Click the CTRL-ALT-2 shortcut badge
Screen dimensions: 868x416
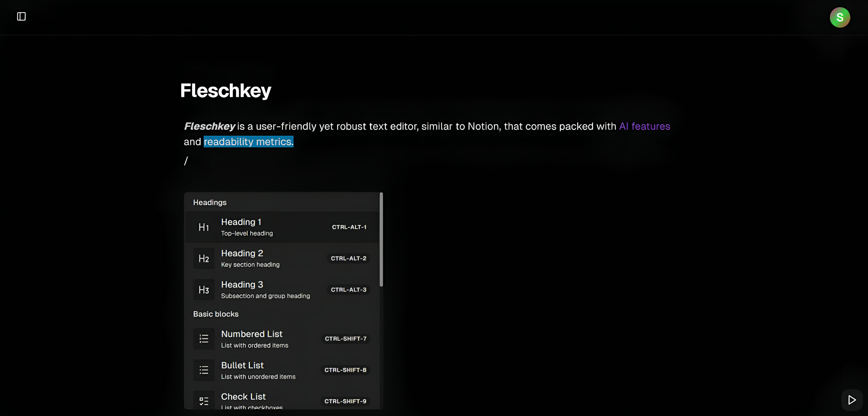click(348, 259)
